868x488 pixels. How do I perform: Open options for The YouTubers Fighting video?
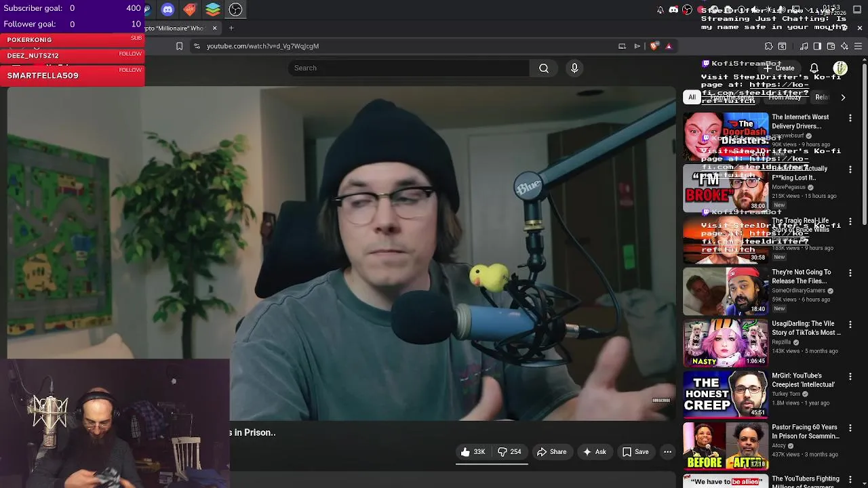850,479
